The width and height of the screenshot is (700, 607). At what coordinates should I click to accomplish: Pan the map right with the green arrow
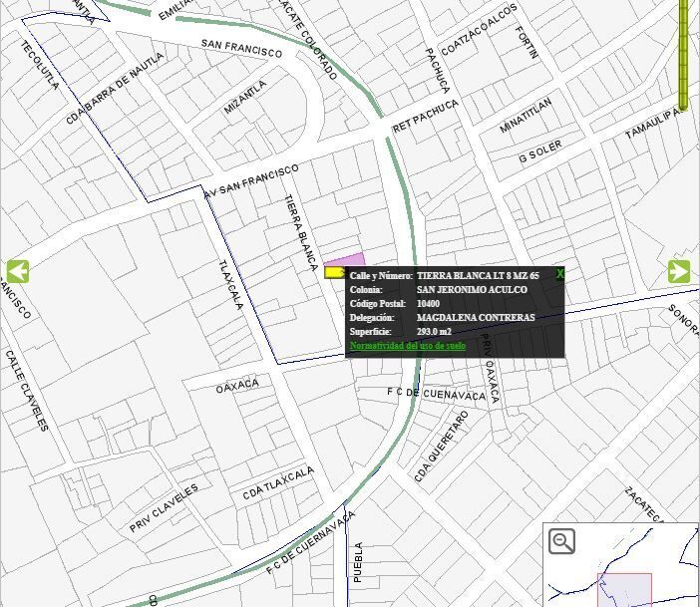[679, 271]
